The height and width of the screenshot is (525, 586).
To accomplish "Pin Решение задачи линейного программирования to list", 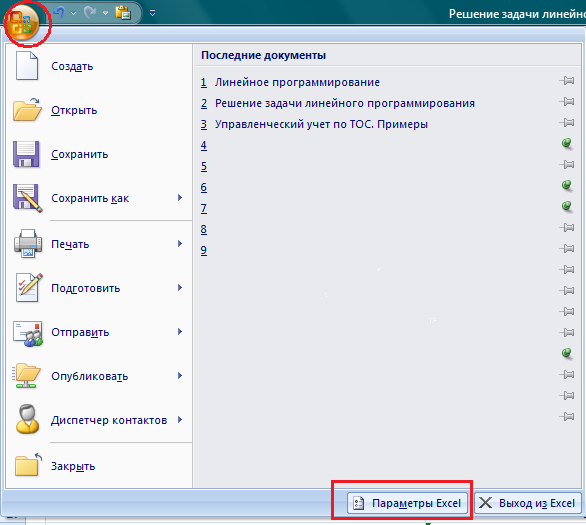I will [x=567, y=101].
